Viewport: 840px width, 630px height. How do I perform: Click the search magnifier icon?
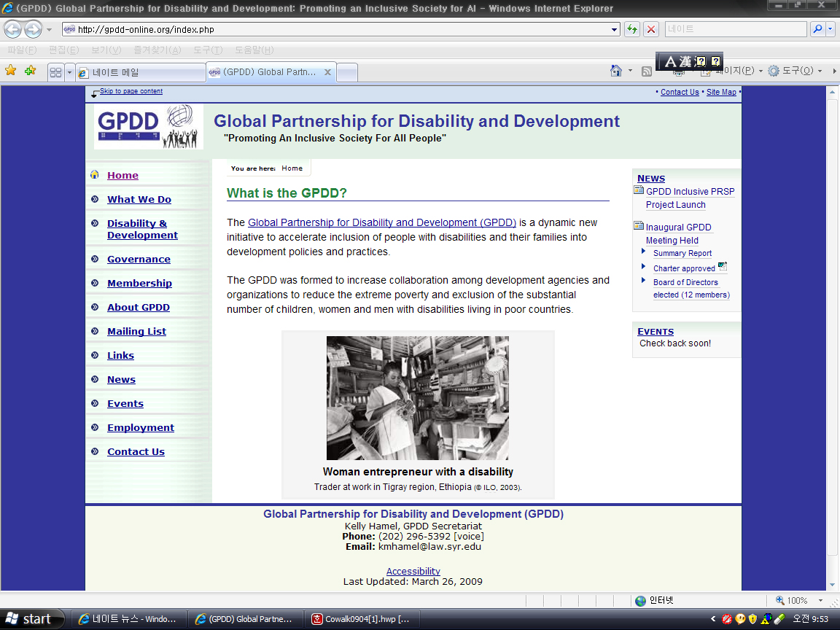pyautogui.click(x=817, y=29)
